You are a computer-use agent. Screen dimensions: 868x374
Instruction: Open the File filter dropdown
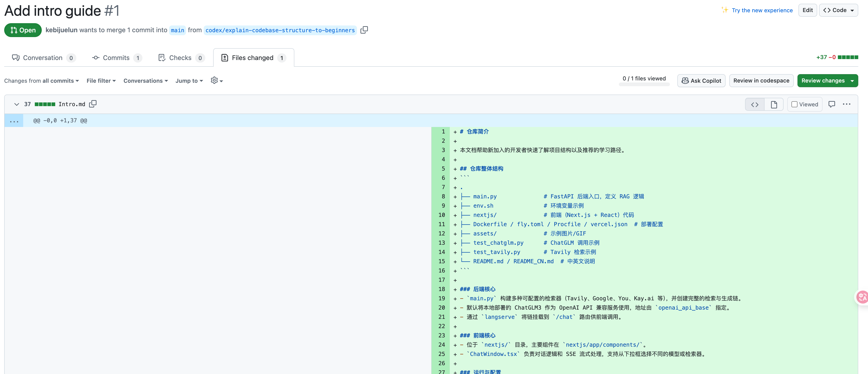101,80
